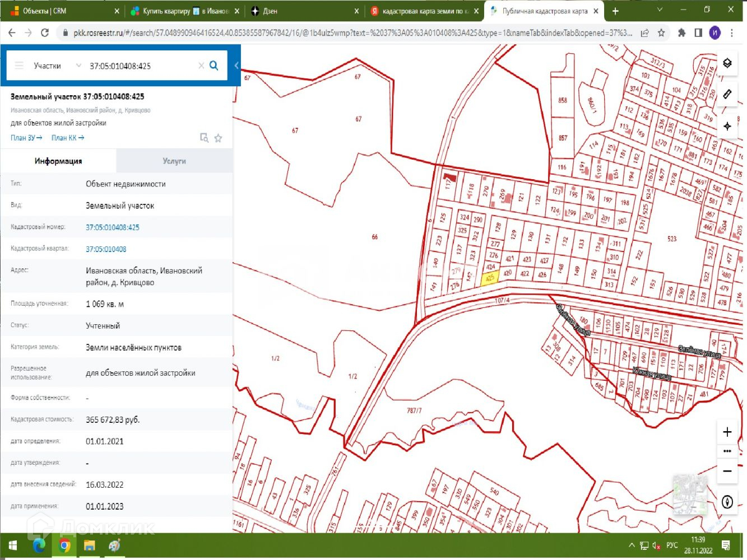Image resolution: width=747 pixels, height=560 pixels.
Task: Open the map layers panel
Action: coord(727,63)
